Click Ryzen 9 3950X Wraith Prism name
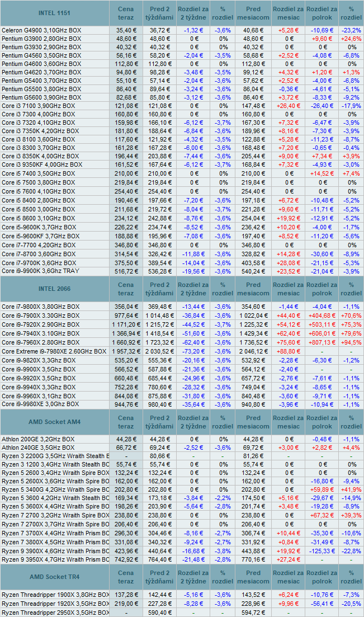 coord(55,559)
